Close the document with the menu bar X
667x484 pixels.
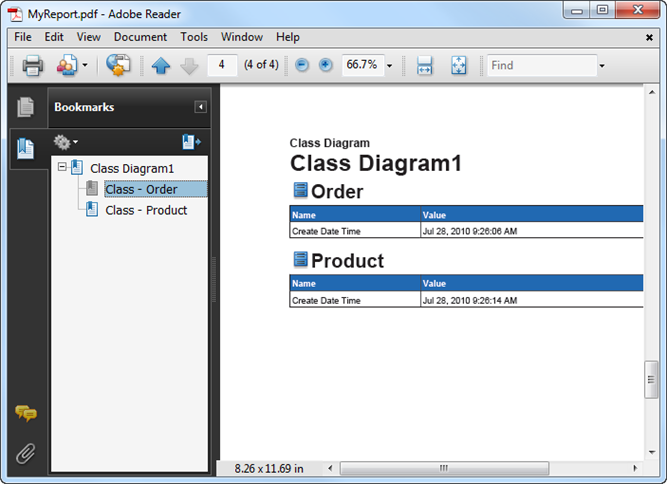[649, 38]
